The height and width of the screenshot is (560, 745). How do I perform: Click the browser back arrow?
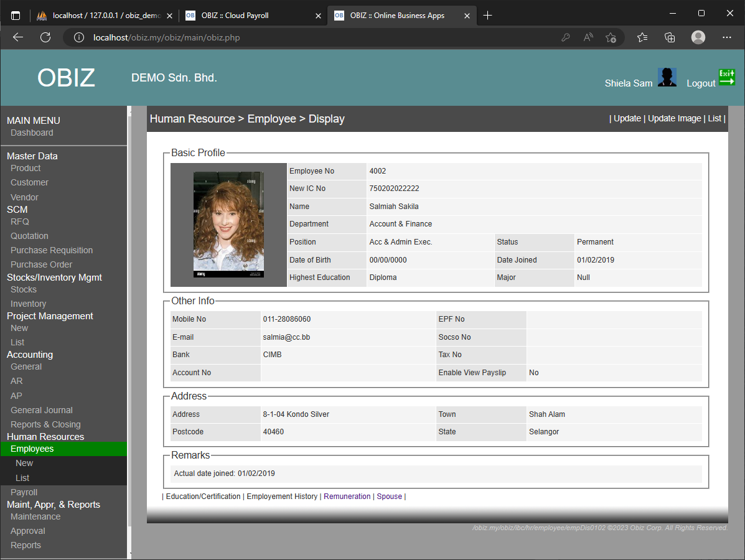pos(17,37)
